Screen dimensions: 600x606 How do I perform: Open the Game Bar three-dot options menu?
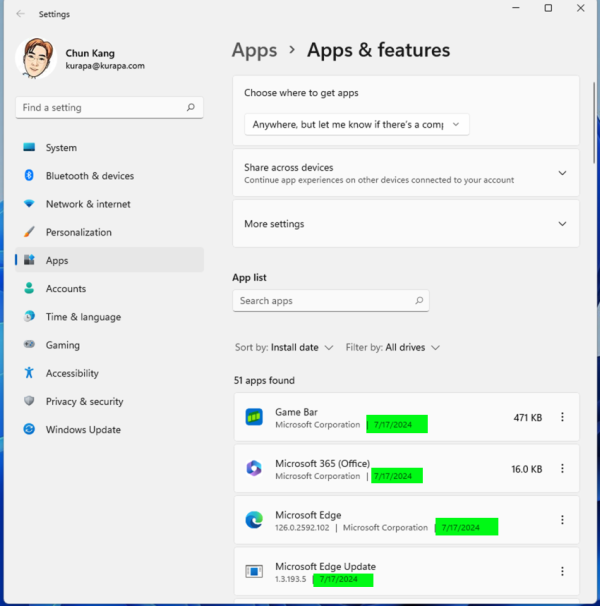[x=562, y=417]
